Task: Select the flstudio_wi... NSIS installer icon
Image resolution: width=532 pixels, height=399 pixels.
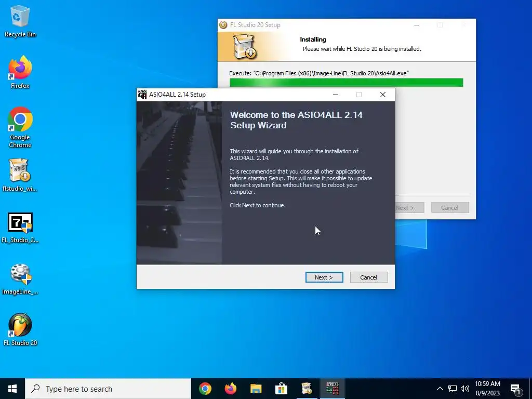Action: (x=20, y=175)
